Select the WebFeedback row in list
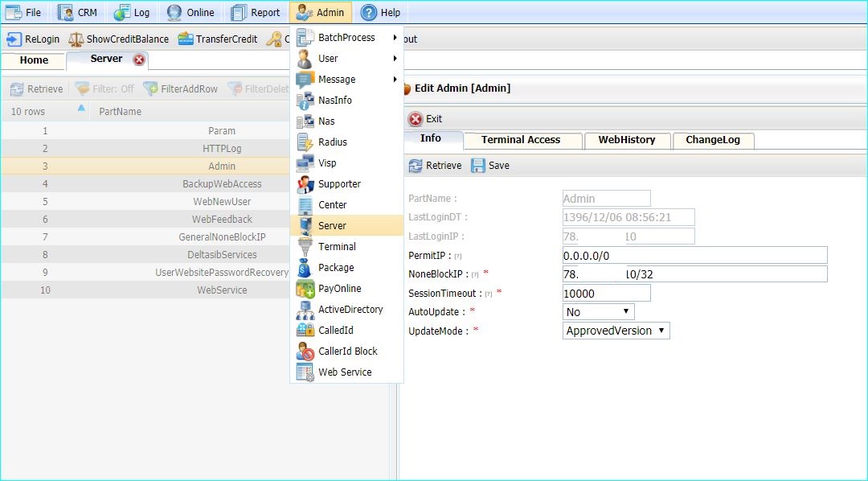868x481 pixels. coord(222,220)
